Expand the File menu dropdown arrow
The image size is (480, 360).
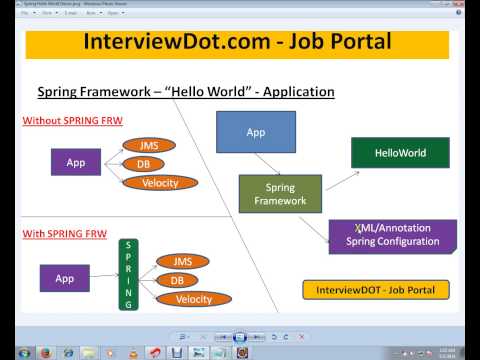click(34, 13)
